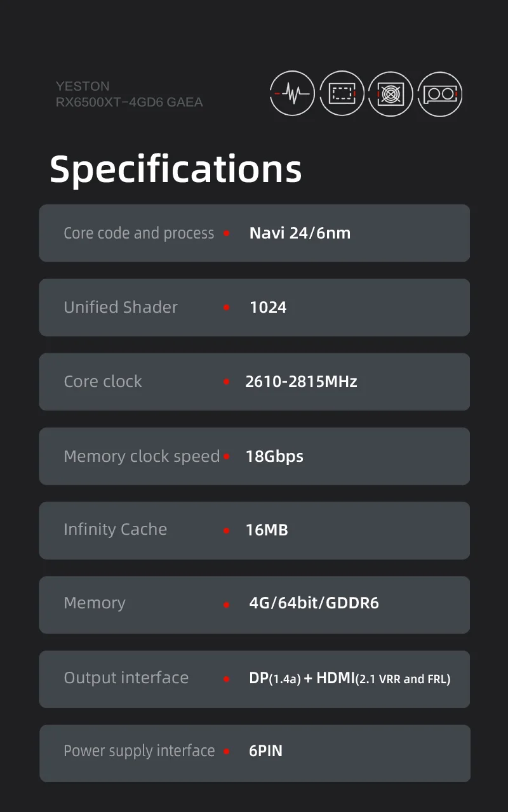Click the RX6500XT-4GD6 GAEA model text
This screenshot has height=812, width=508.
(x=130, y=102)
